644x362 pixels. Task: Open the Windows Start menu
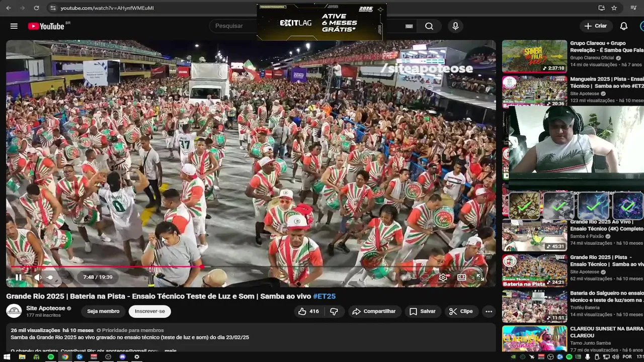[7, 357]
